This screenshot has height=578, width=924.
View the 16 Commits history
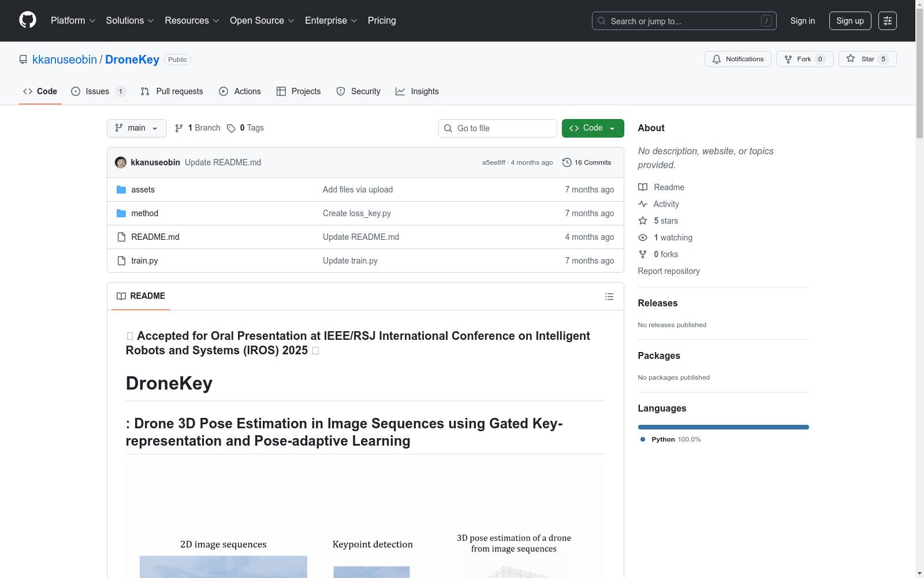tap(587, 162)
